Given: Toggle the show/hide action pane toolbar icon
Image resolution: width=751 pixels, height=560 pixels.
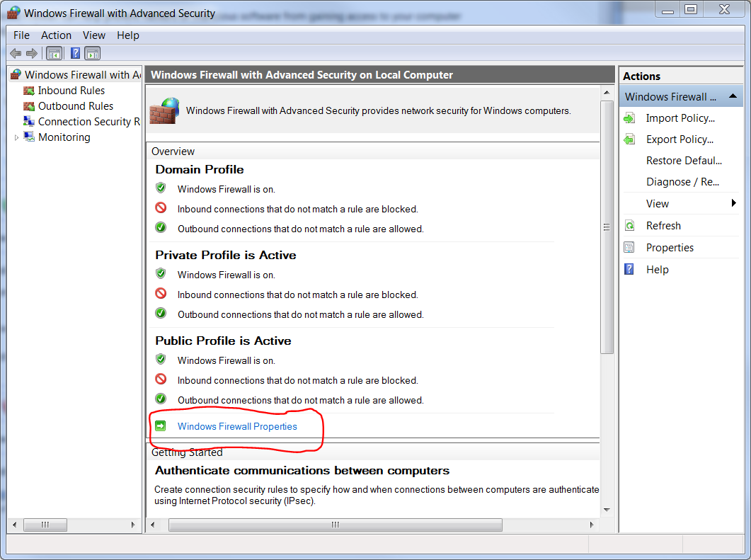Looking at the screenshot, I should [x=93, y=53].
